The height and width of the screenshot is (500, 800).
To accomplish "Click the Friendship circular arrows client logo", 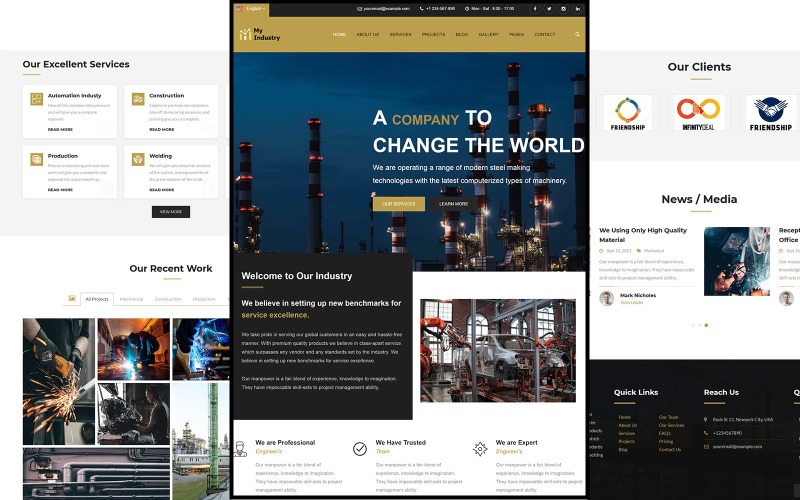I will click(x=628, y=113).
